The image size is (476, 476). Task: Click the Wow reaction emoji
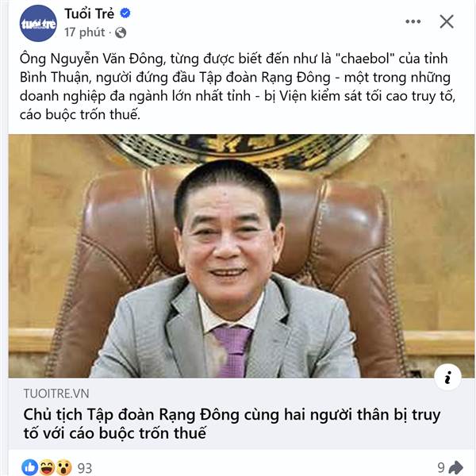click(x=63, y=467)
